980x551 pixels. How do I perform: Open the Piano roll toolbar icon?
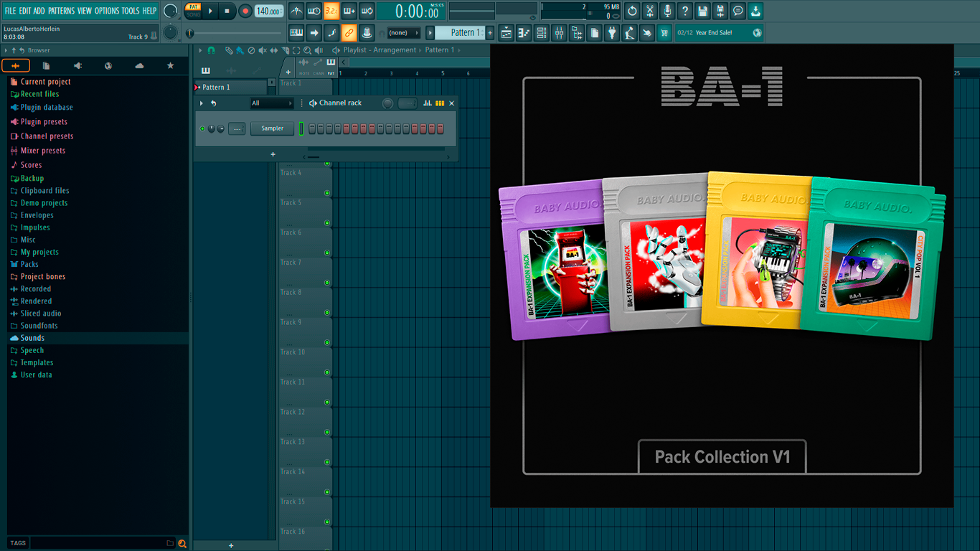point(524,32)
